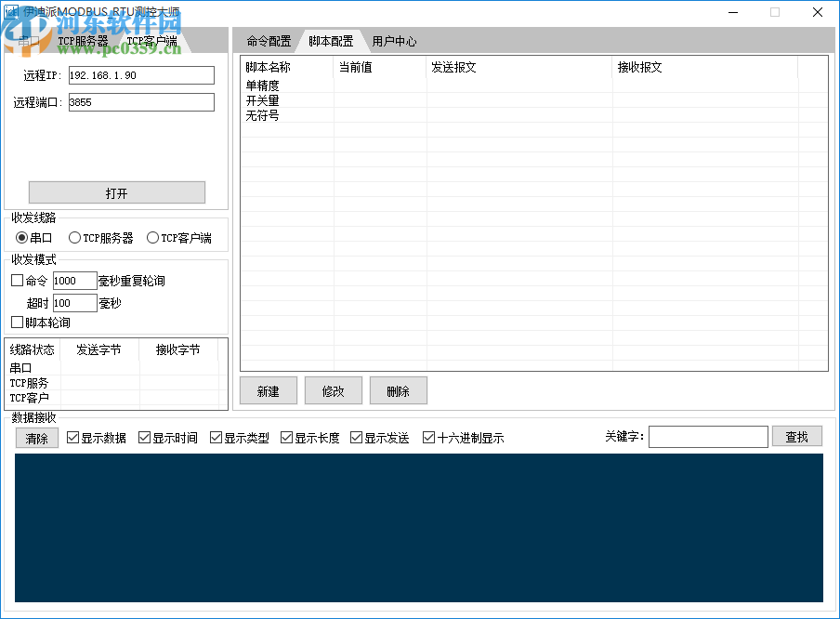Enable the 脚本轮询 checkbox

click(x=16, y=322)
